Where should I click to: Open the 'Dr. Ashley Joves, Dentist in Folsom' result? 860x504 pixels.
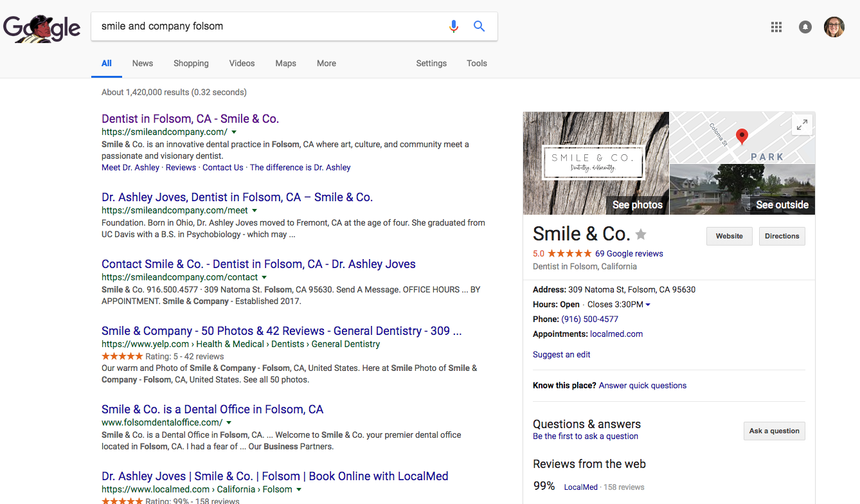pos(237,197)
